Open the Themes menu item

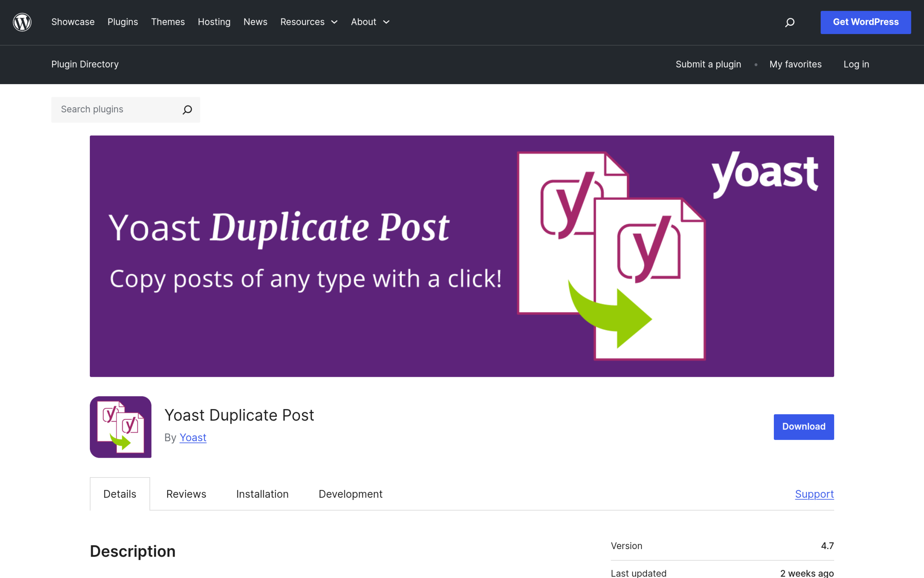coord(168,22)
